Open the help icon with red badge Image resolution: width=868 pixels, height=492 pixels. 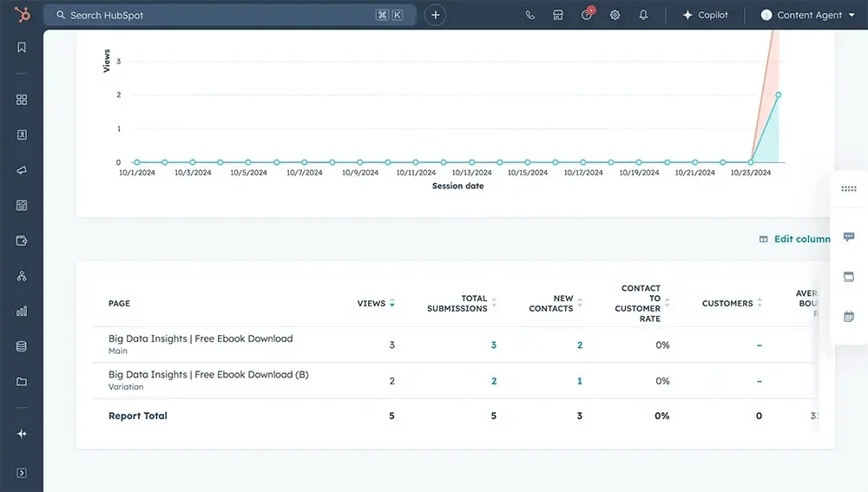point(588,15)
